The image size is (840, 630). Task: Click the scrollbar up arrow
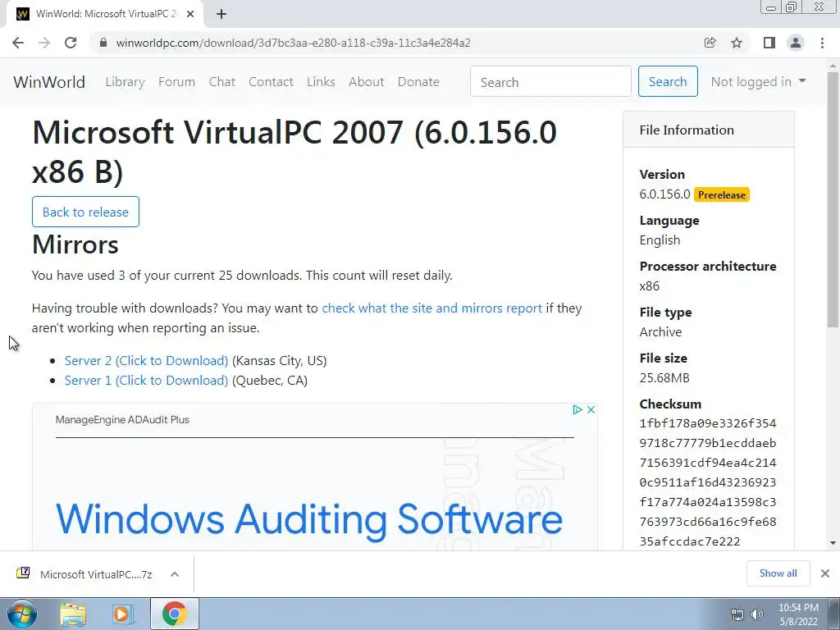point(833,66)
